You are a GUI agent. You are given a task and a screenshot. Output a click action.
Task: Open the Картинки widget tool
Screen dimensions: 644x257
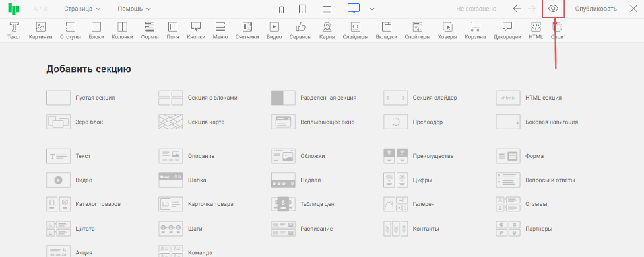coord(41,31)
